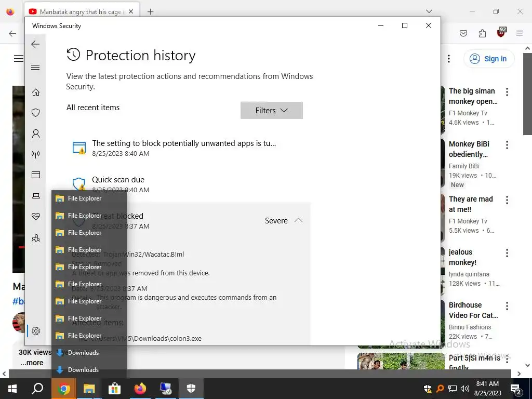Click File Explorer taskbar icon

point(89,389)
